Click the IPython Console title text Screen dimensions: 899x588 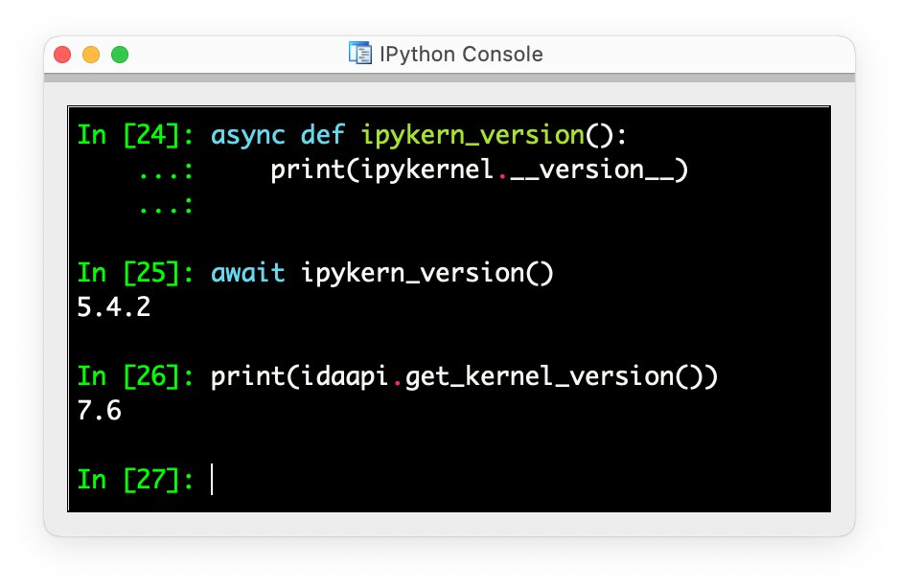(x=461, y=54)
